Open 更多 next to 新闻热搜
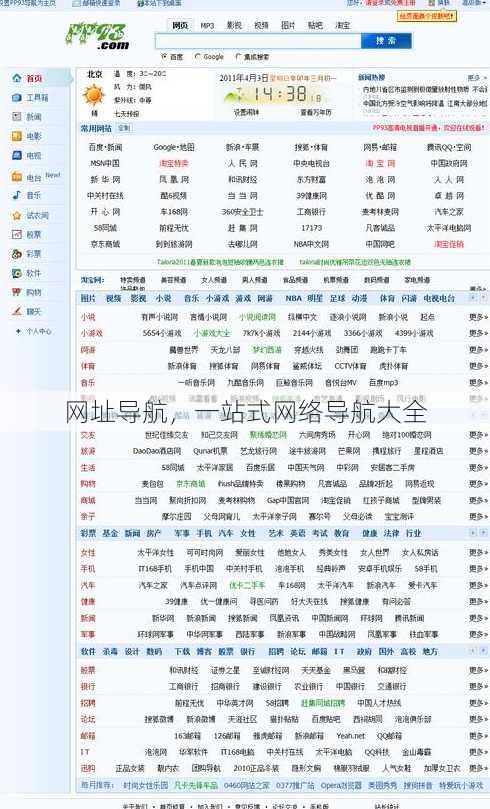The image size is (490, 809). coord(477,78)
